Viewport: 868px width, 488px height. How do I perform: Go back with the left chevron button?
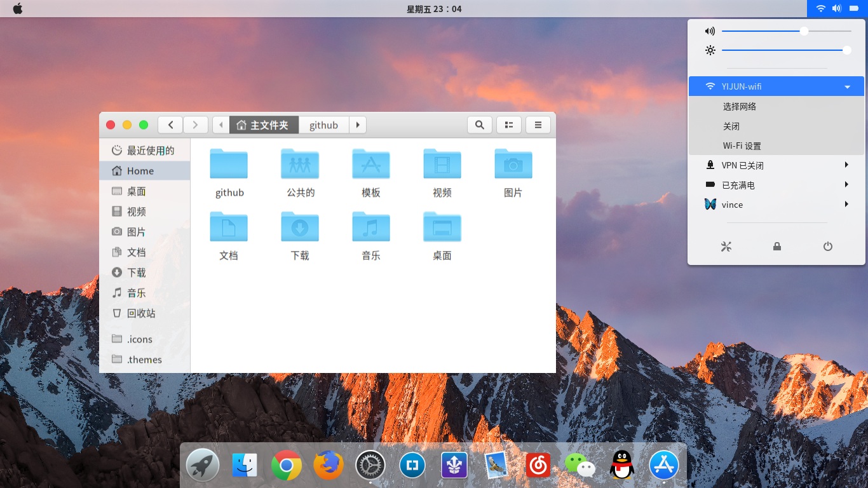tap(170, 125)
